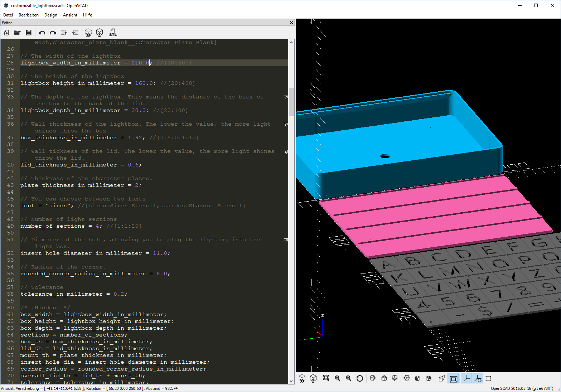Image resolution: width=561 pixels, height=392 pixels.
Task: Open the Design menu
Action: 51,15
